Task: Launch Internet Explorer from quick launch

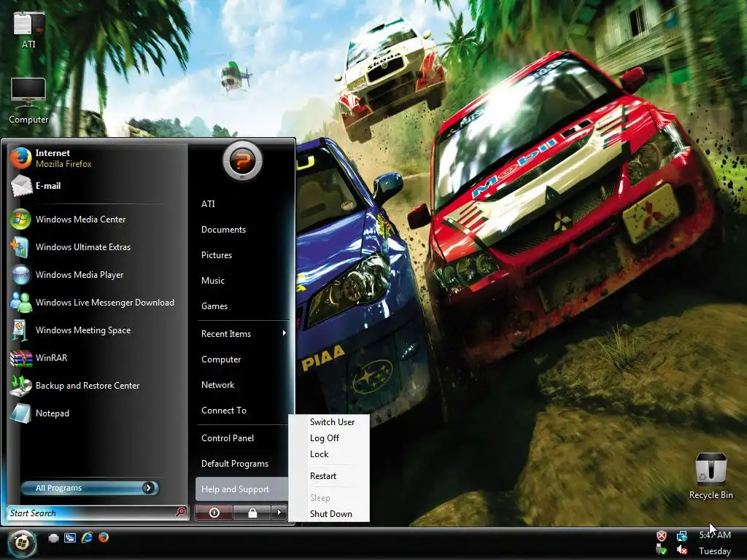Action: (x=87, y=537)
